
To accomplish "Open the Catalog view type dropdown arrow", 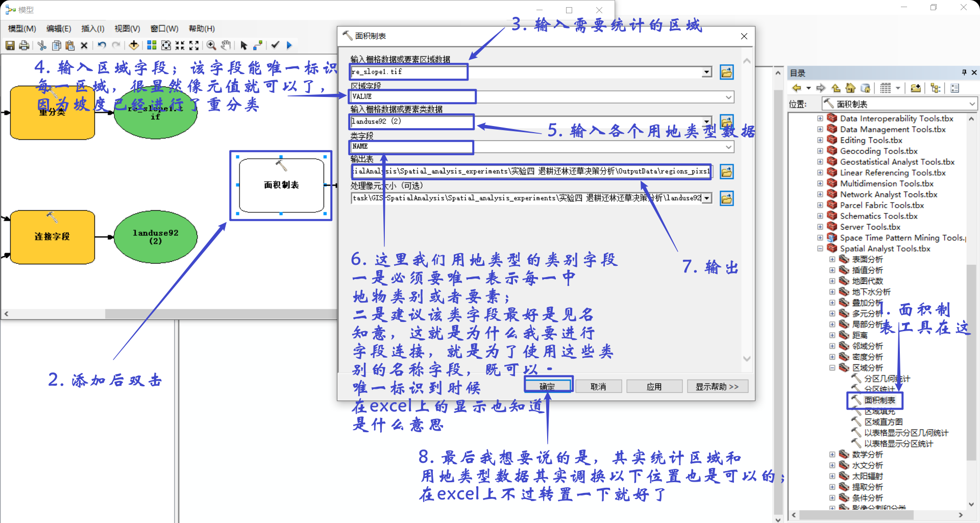I will coord(898,88).
